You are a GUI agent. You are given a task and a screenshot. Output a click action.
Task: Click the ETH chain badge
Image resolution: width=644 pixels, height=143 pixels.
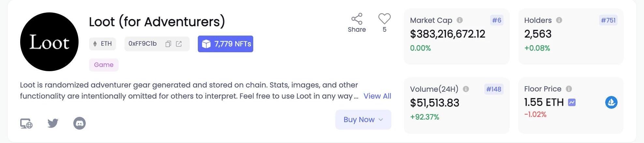pyautogui.click(x=102, y=44)
